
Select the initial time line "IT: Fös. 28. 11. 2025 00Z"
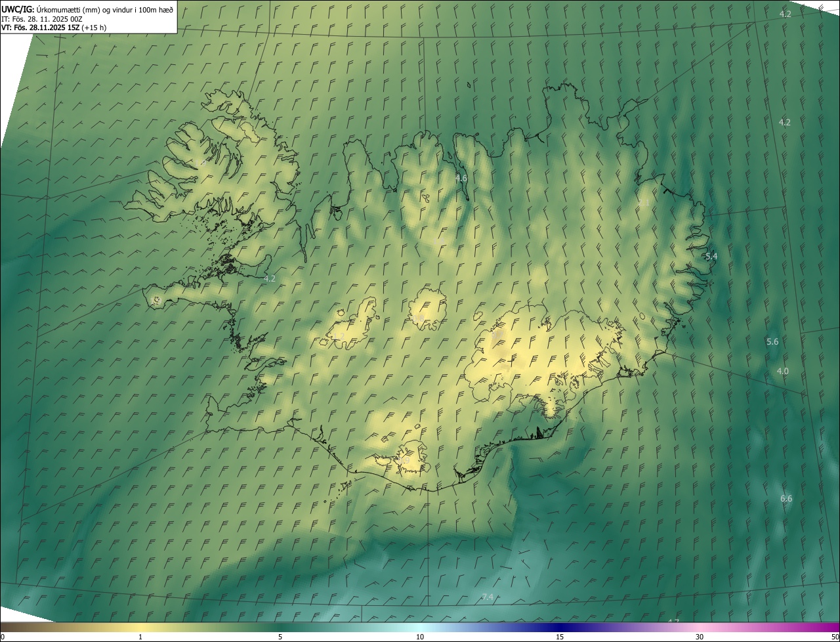tap(41, 19)
